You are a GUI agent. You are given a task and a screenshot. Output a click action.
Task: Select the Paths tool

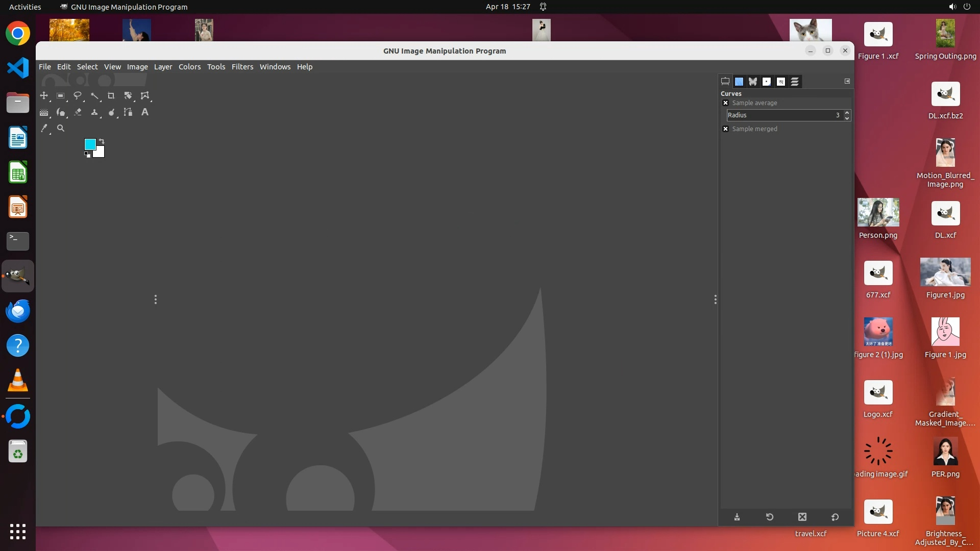[x=128, y=112]
